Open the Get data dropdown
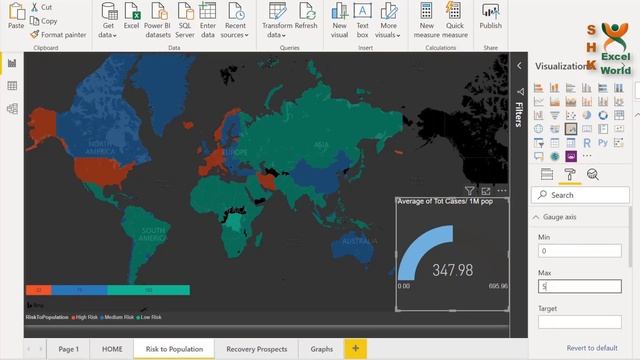 pyautogui.click(x=108, y=20)
